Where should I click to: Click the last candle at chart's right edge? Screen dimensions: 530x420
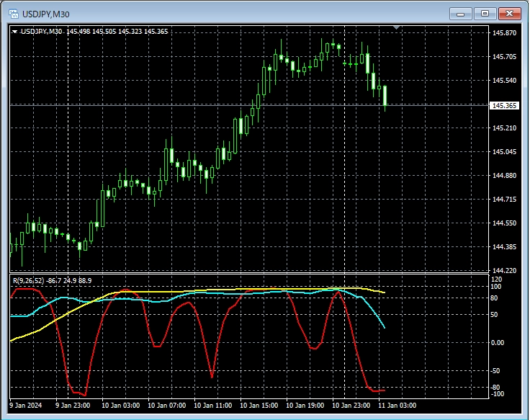pyautogui.click(x=385, y=97)
